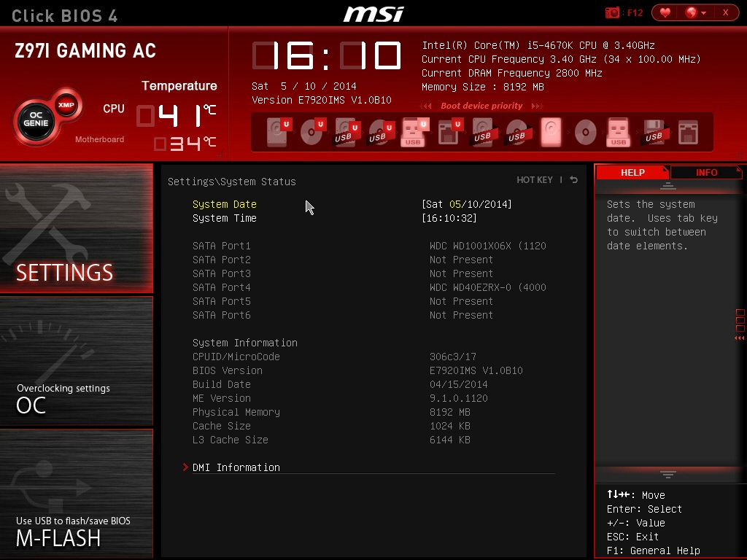This screenshot has height=560, width=747.
Task: Select the UEFI CD/DVD boot device icon
Action: click(x=312, y=132)
